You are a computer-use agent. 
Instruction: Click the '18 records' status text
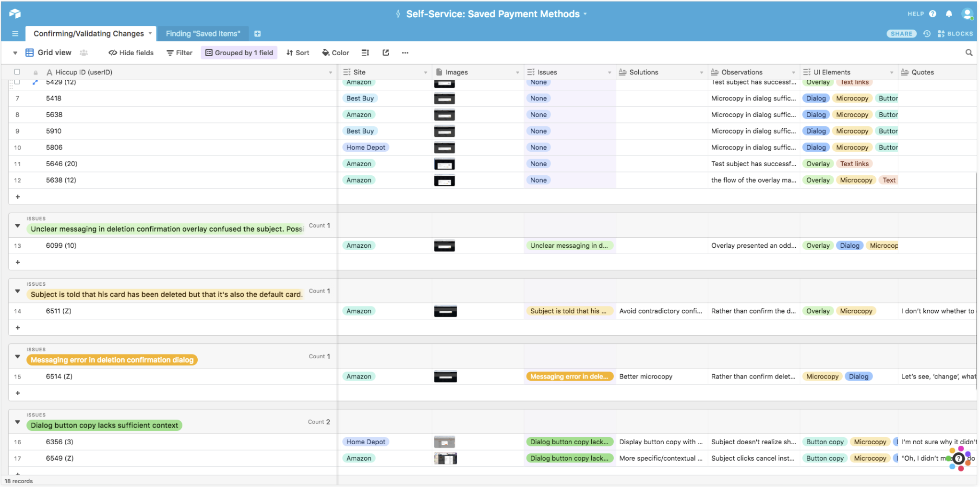pos(19,481)
